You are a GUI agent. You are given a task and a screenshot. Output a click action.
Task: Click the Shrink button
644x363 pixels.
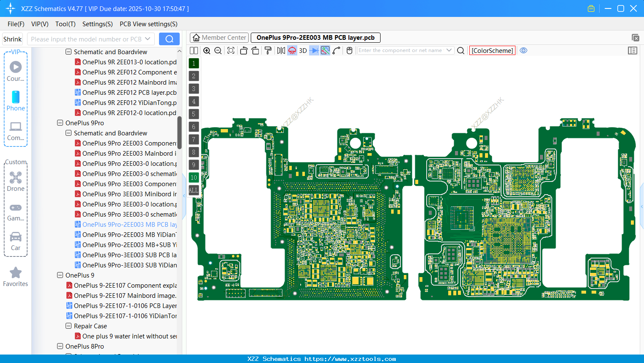point(12,38)
